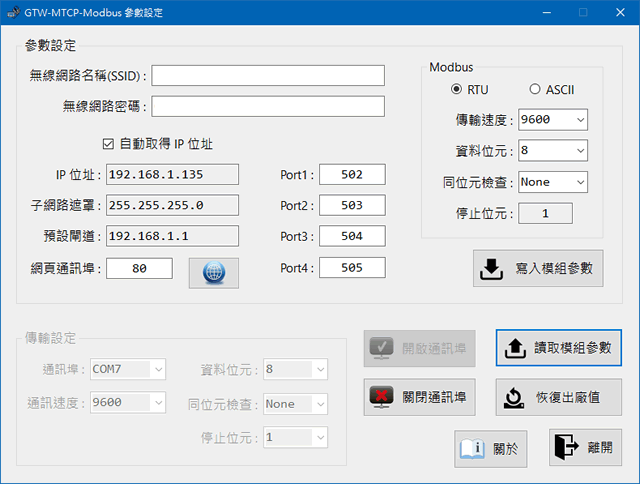This screenshot has width=640, height=484.
Task: Open the Modbus 同位元檢查 None dropdown
Action: pos(552,182)
